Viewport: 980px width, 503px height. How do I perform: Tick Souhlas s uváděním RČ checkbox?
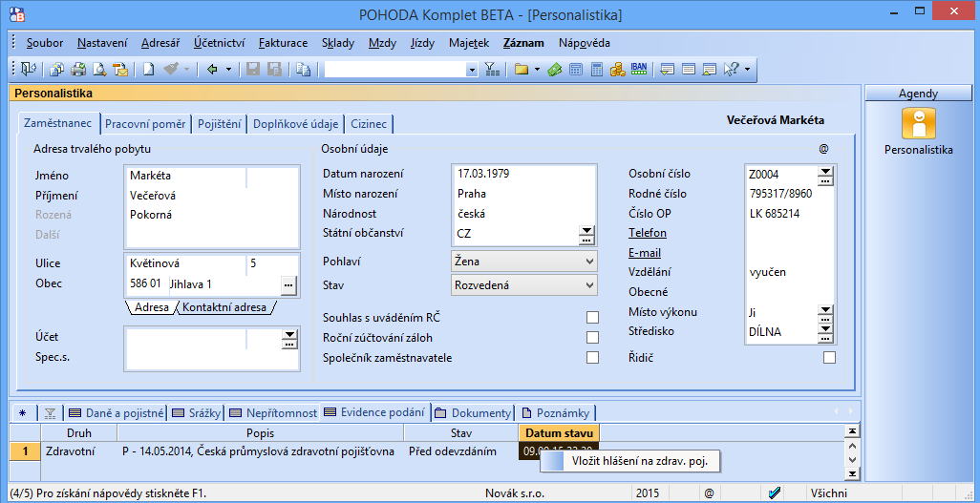click(x=592, y=318)
